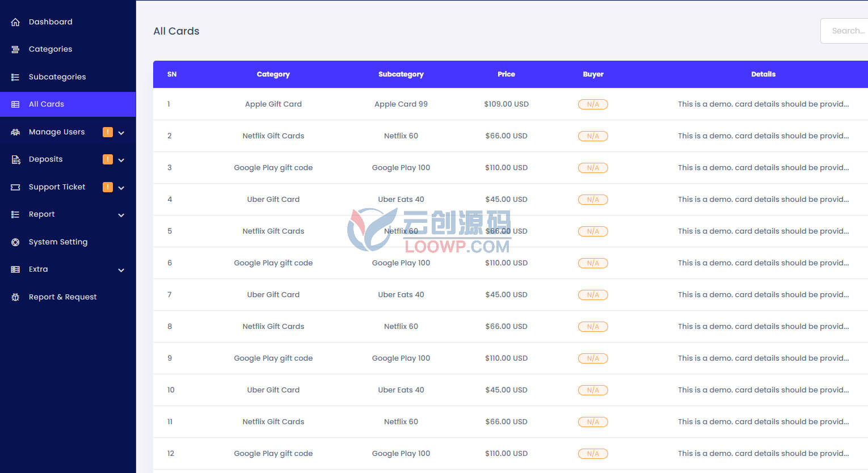Select the All Cards menu item
The image size is (868, 473).
click(68, 104)
